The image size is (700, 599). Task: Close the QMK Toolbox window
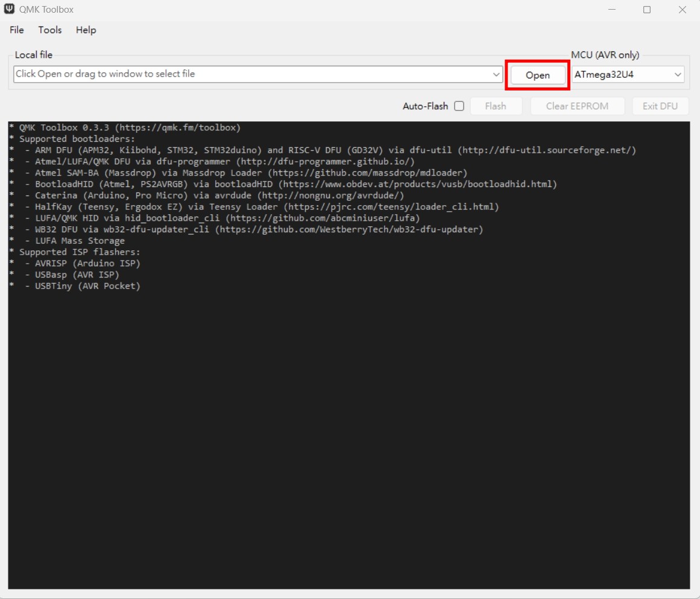[682, 10]
